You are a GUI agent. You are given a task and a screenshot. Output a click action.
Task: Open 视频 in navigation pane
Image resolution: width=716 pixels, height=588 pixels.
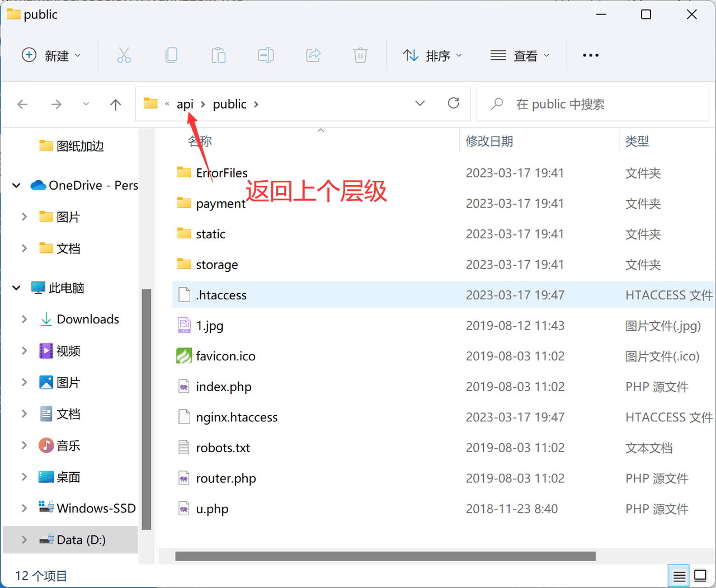(x=60, y=351)
